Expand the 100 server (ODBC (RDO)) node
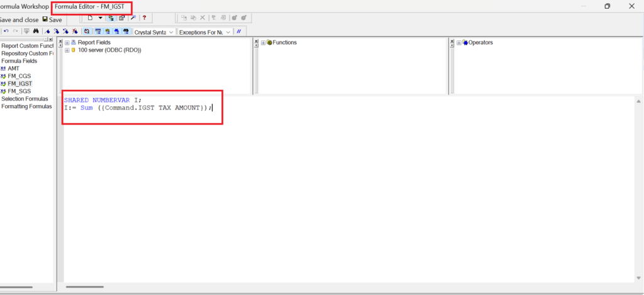The width and height of the screenshot is (644, 295). [67, 50]
